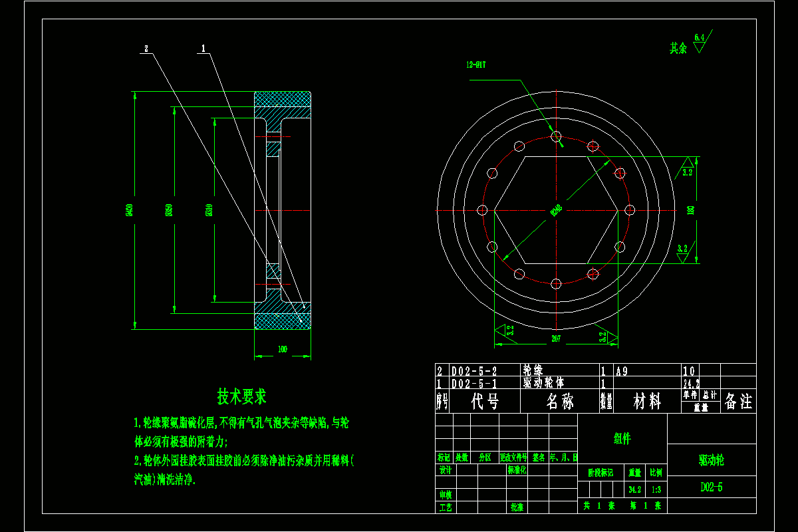Click the 材料 column header
This screenshot has height=532, width=798.
pos(647,401)
